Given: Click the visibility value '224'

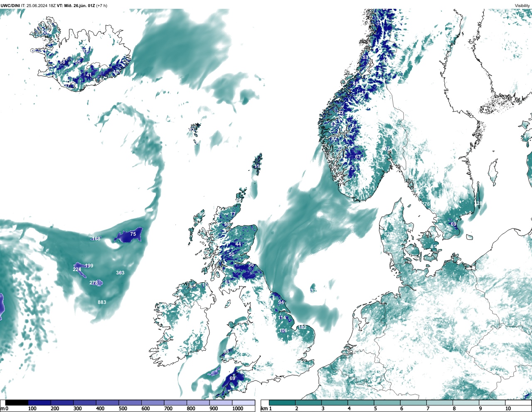Looking at the screenshot, I should coord(77,269).
